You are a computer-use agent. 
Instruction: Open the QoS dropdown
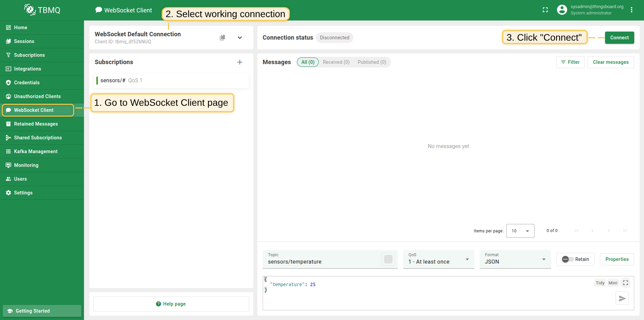click(x=438, y=259)
